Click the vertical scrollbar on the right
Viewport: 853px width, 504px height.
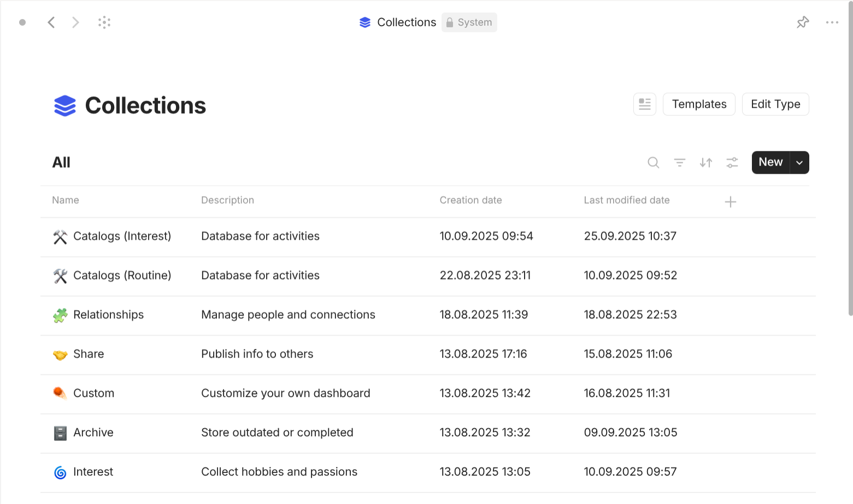coord(850,164)
